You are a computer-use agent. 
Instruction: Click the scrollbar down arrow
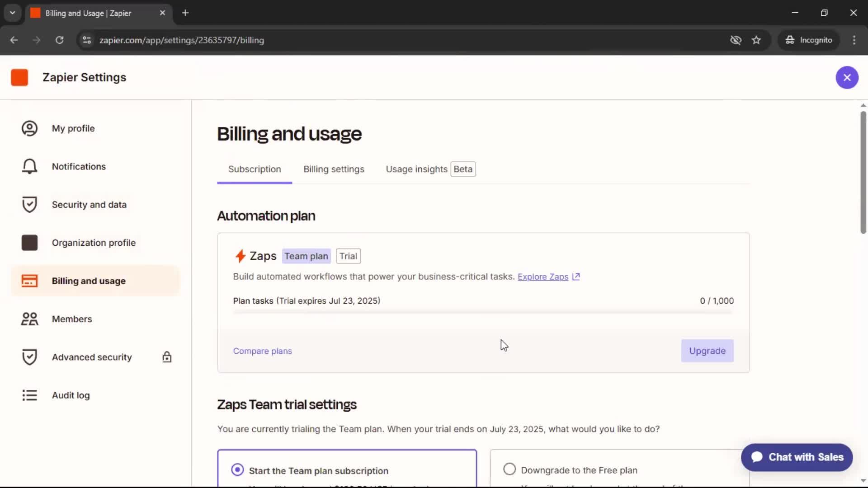click(863, 481)
